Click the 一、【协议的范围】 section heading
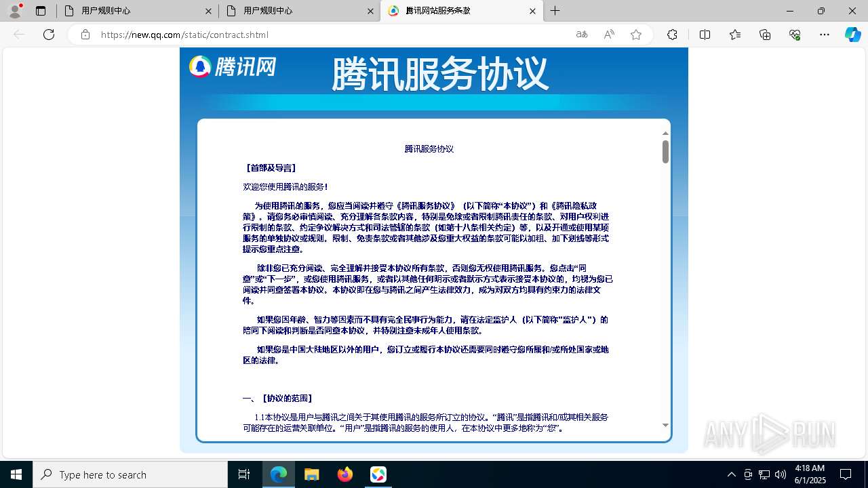Screen dimensions: 868x488 [278, 399]
